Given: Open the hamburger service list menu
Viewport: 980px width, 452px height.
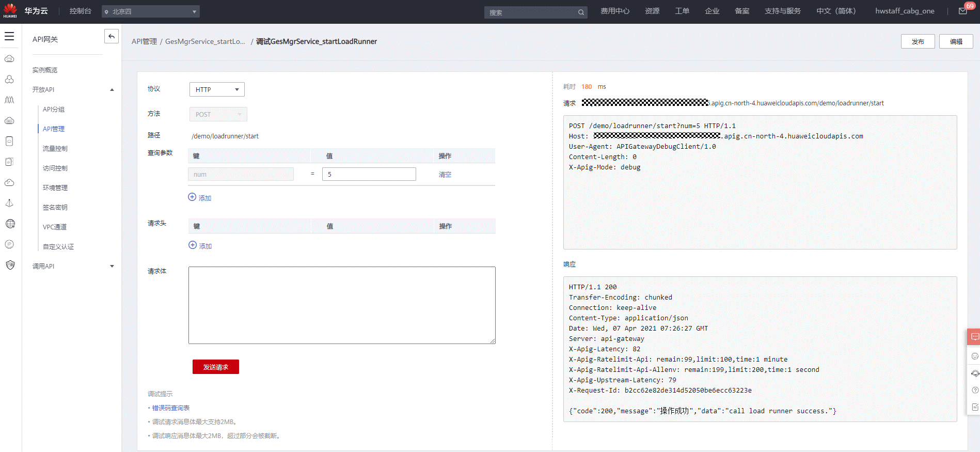Looking at the screenshot, I should [9, 37].
